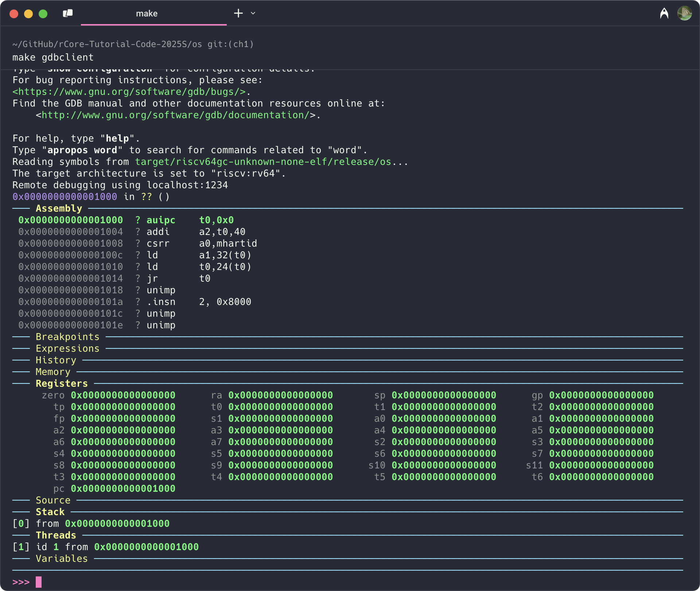
Task: Open the user avatar profile
Action: (x=684, y=13)
